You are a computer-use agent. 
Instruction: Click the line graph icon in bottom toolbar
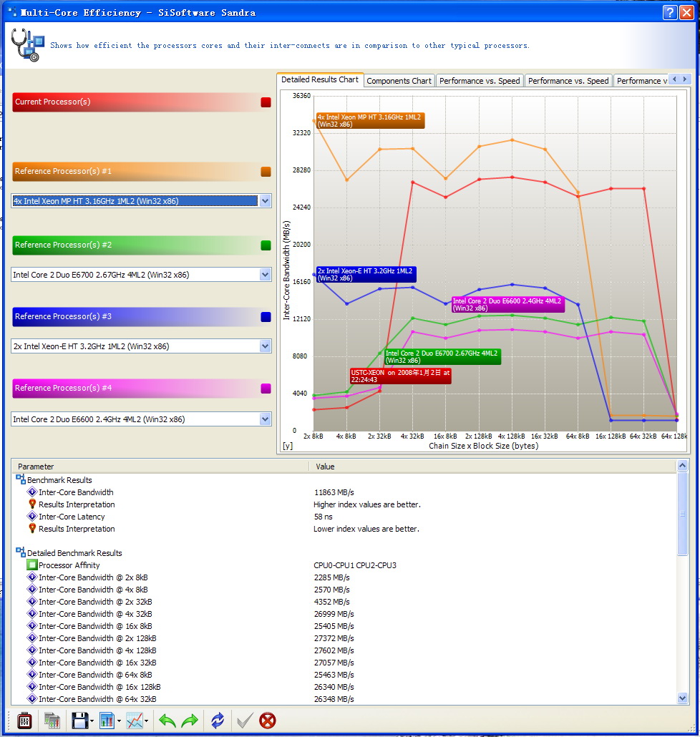[134, 720]
